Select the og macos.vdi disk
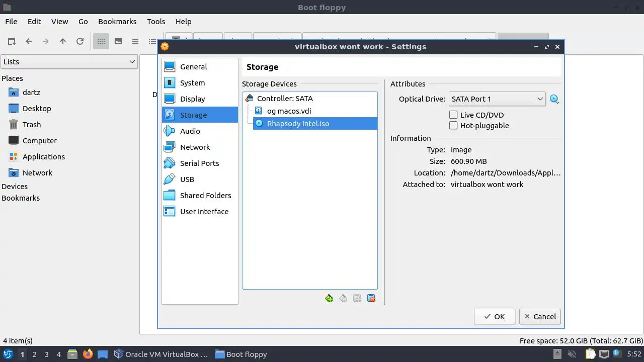Image resolution: width=644 pixels, height=362 pixels. point(315,111)
